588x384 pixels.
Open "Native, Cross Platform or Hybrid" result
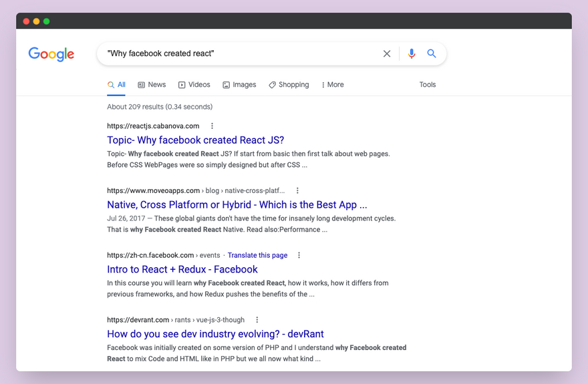pos(237,205)
